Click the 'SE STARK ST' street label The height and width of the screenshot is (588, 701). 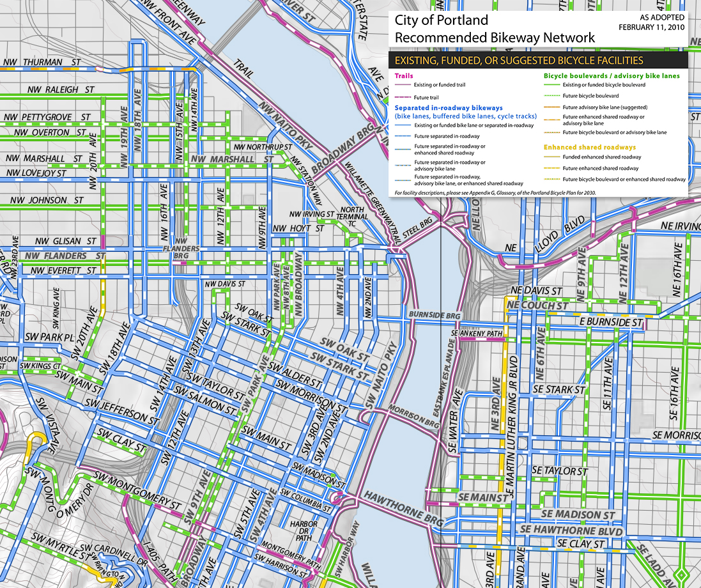pyautogui.click(x=558, y=390)
